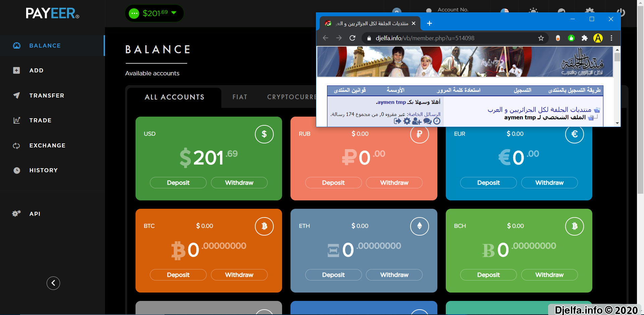Deposit to the ETH account
This screenshot has height=315, width=644.
[333, 275]
